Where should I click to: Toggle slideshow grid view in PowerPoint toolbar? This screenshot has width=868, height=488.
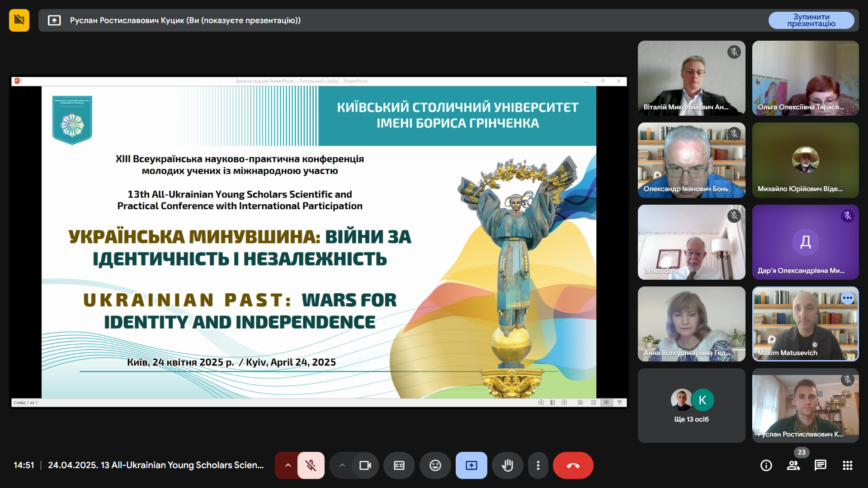point(594,402)
